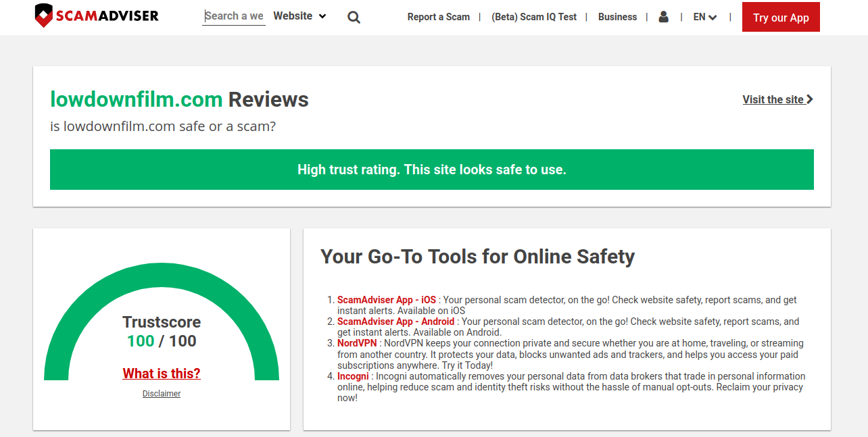Click the Visit the site link
This screenshot has width=868, height=437.
pos(773,99)
